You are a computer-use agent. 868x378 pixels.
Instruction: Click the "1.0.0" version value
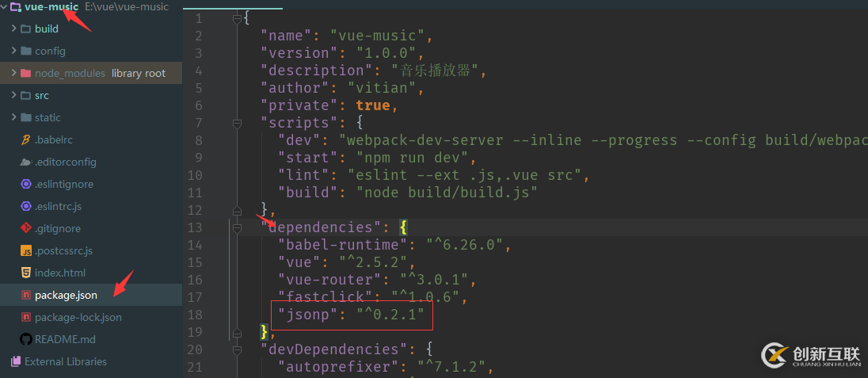coord(385,53)
